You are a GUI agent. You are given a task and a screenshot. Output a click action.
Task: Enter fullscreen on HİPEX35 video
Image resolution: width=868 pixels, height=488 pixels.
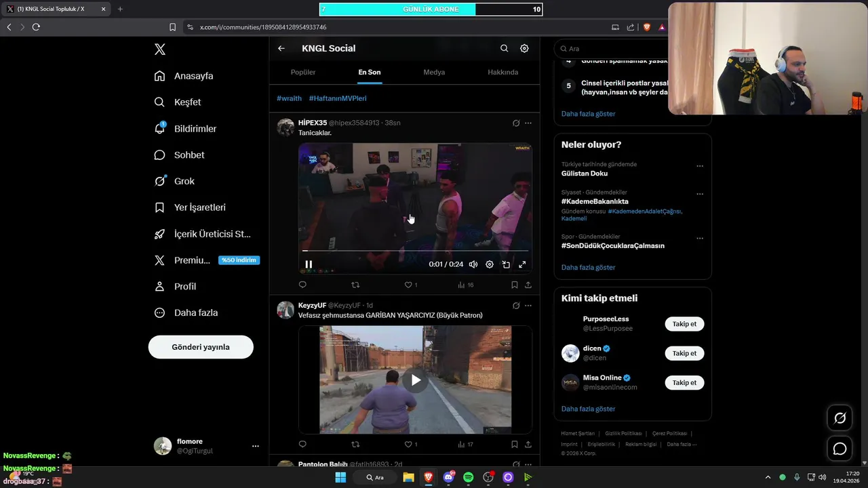click(x=522, y=264)
